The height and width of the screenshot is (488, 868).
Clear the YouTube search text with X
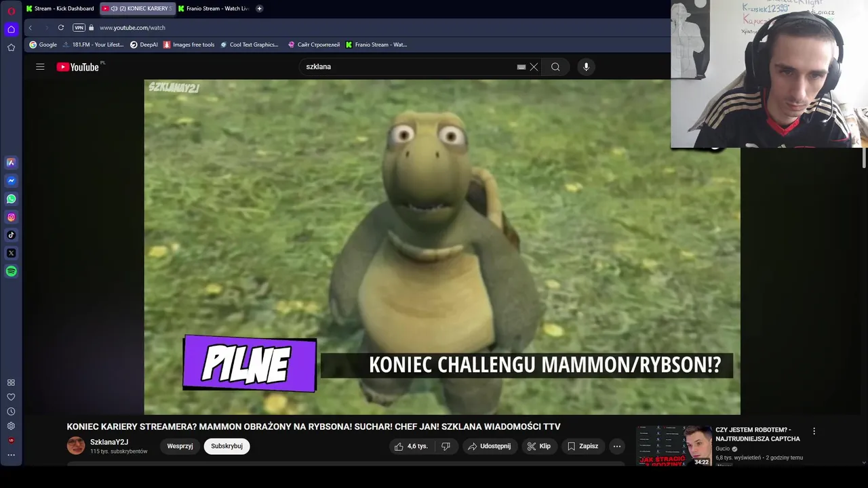534,66
